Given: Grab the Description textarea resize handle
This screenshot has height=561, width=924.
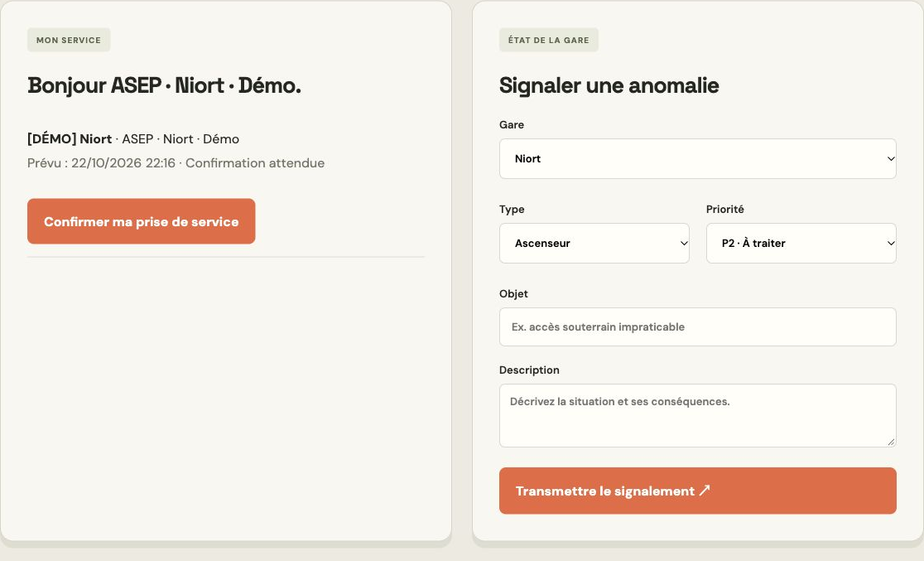Looking at the screenshot, I should point(890,442).
